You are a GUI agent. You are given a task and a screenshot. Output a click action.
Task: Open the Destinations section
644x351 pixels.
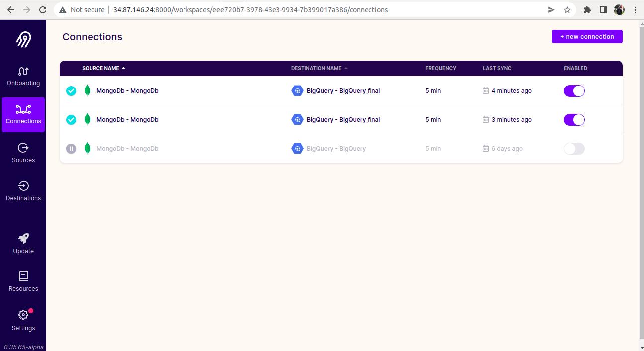[23, 191]
